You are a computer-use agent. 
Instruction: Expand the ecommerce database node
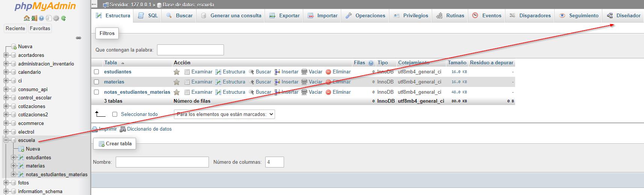point(6,123)
